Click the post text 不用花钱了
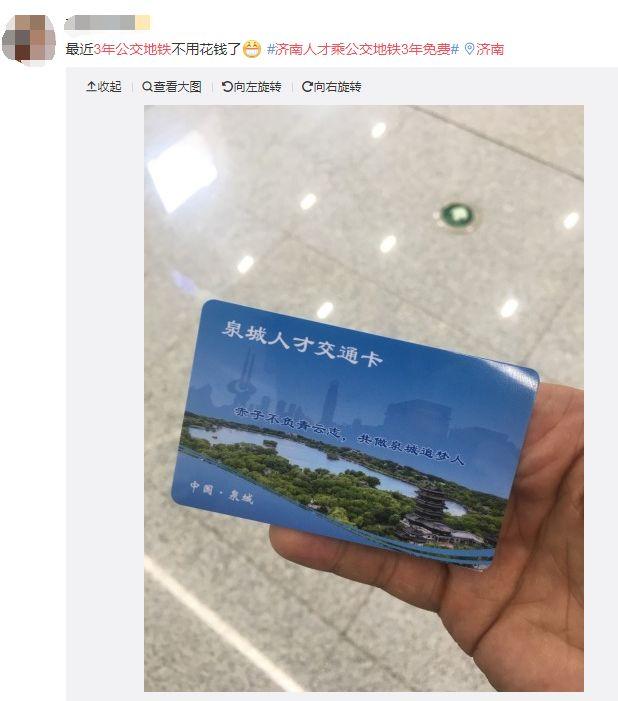The height and width of the screenshot is (701, 618). pos(206,49)
